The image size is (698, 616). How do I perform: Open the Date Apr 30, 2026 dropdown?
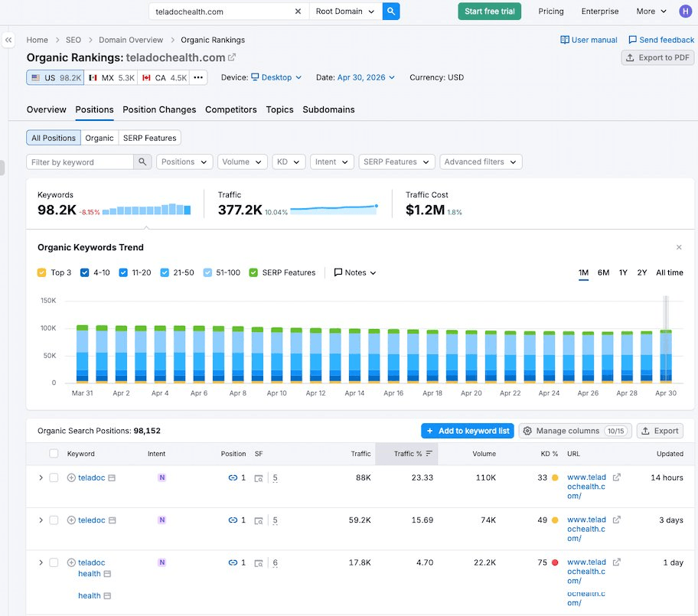366,77
